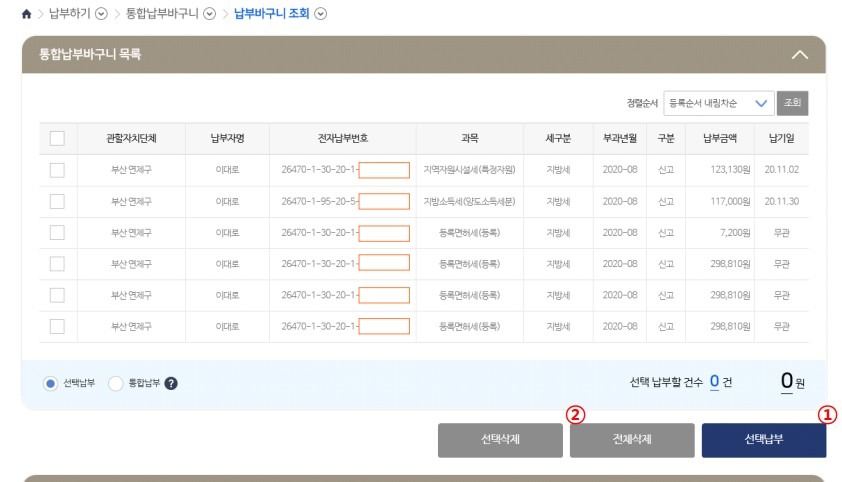Screen dimensions: 842x482
Task: Choose the 통합납부 radio option
Action: click(115, 383)
